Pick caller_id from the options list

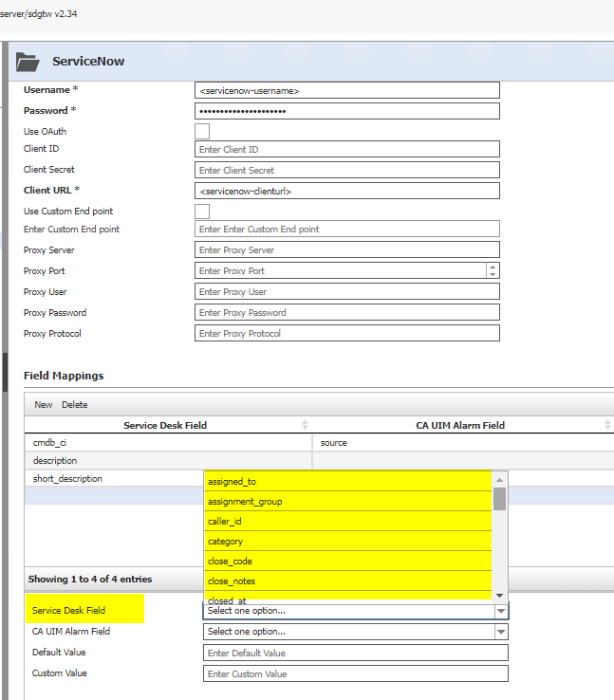[347, 522]
